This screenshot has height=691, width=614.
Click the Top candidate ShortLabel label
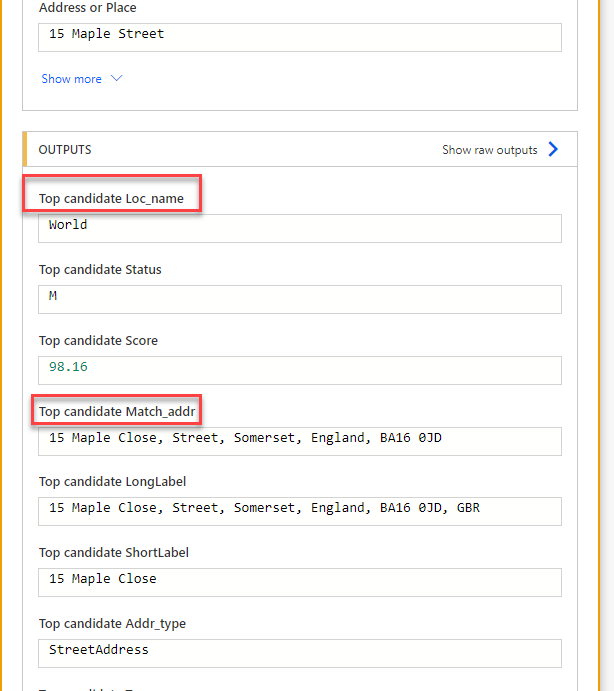pyautogui.click(x=114, y=553)
